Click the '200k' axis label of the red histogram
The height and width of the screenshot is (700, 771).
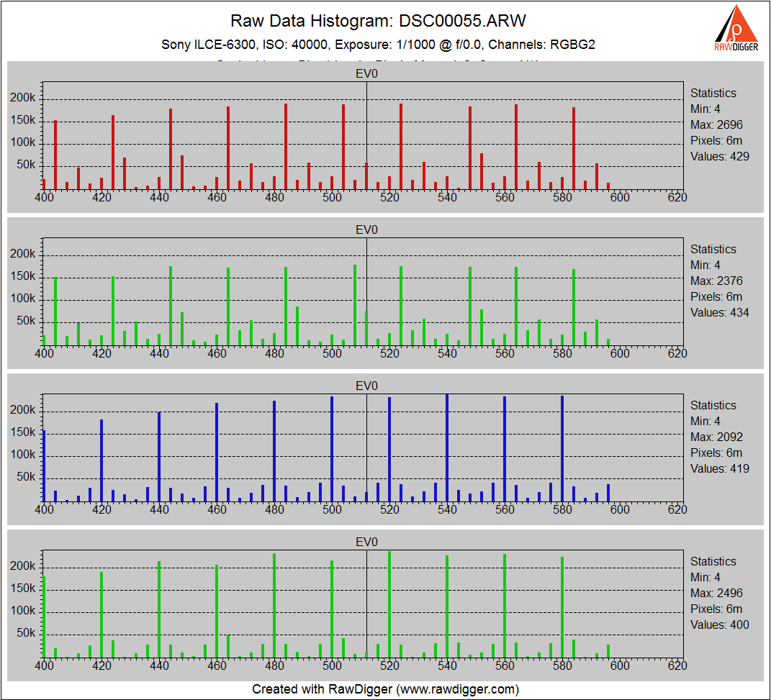point(22,98)
